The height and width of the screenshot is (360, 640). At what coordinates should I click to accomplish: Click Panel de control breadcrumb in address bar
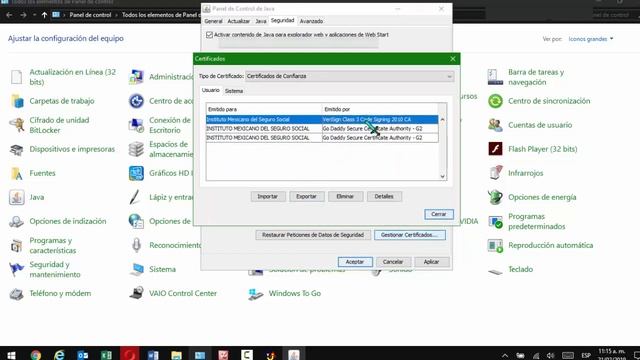point(90,15)
